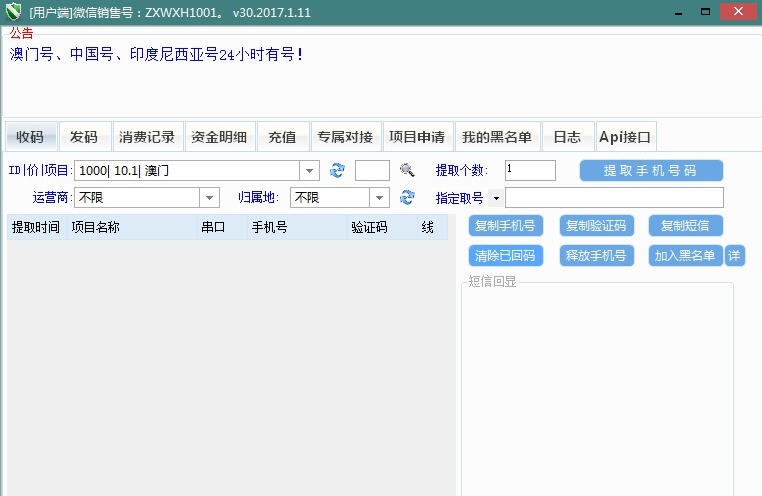762x496 pixels.
Task: Click the 释放手机号 button
Action: coord(596,256)
